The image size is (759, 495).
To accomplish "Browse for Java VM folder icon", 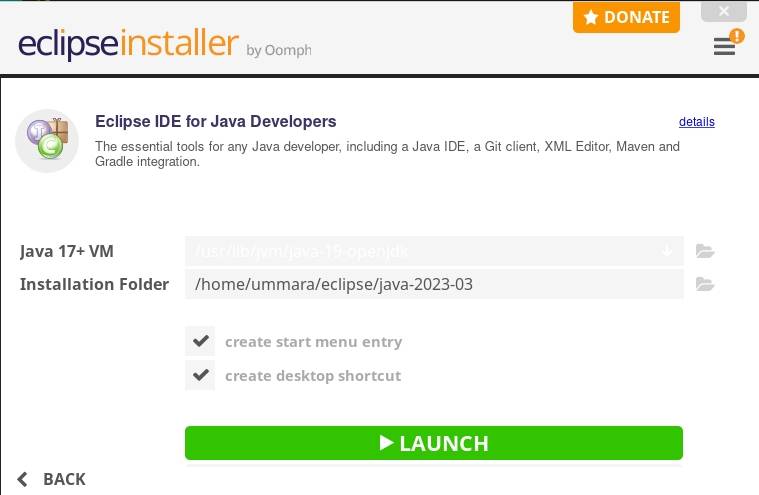I will pyautogui.click(x=705, y=251).
